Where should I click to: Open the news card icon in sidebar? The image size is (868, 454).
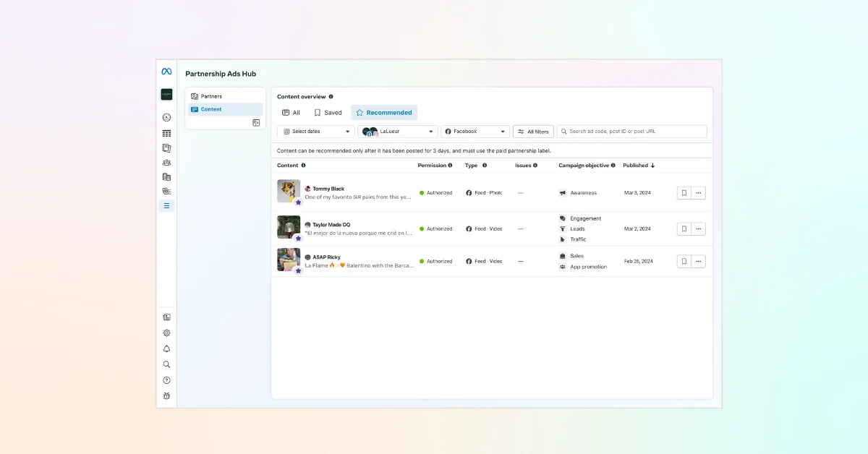click(x=166, y=317)
